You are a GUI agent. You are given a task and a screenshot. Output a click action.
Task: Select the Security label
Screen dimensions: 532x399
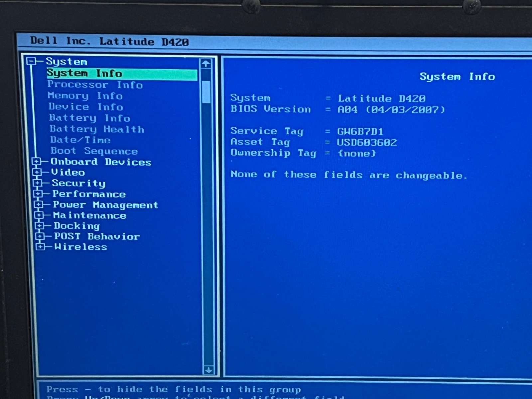pos(79,183)
